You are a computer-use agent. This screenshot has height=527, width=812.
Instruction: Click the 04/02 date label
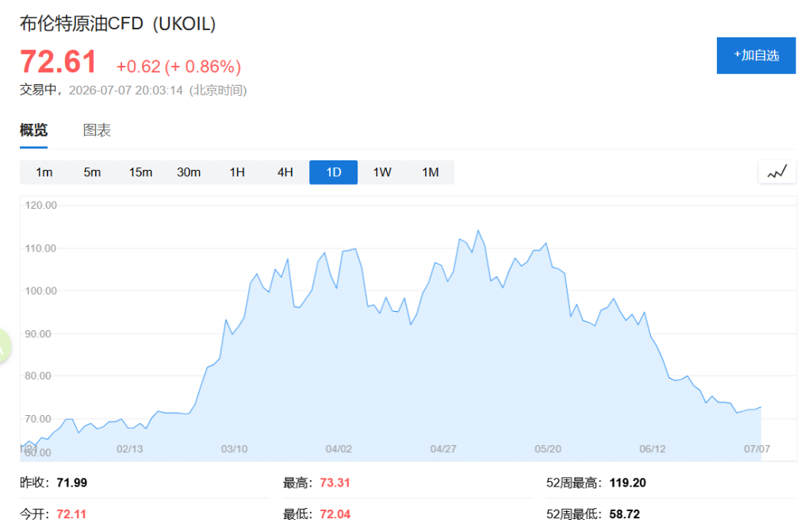[339, 448]
